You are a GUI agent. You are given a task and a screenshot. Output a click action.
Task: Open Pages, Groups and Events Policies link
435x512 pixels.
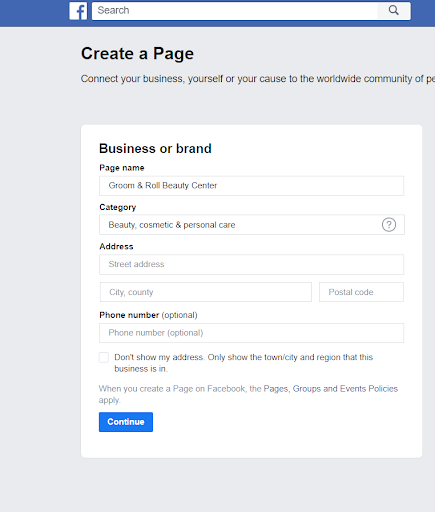click(331, 389)
